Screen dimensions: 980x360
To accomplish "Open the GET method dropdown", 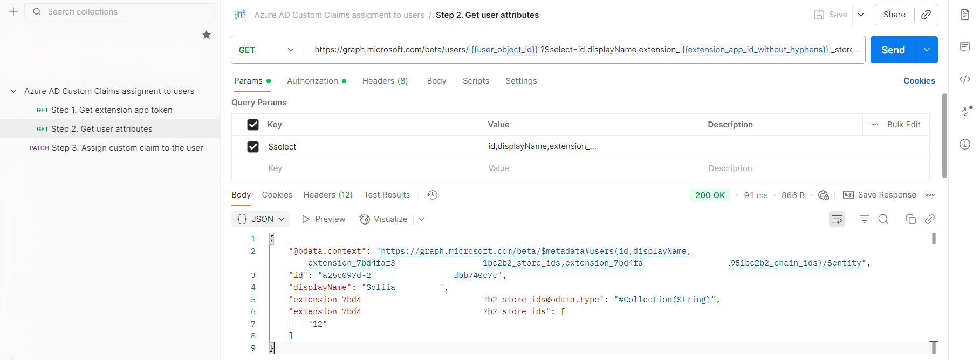I will coord(266,50).
